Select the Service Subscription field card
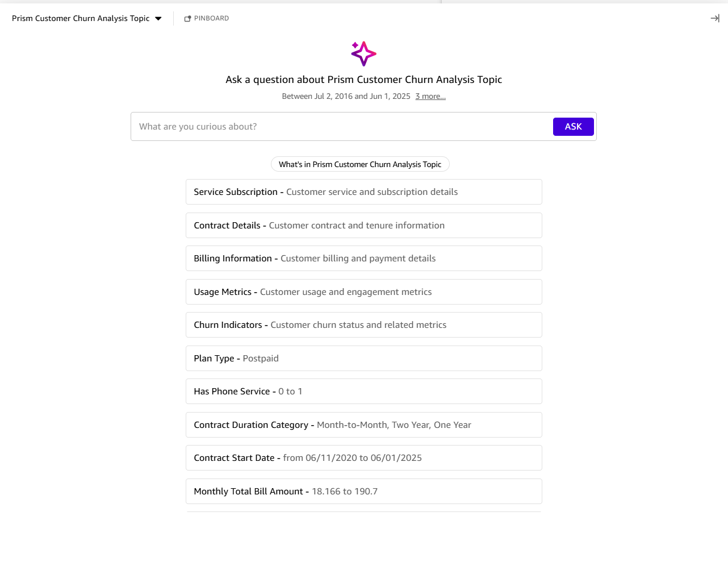Image resolution: width=728 pixels, height=570 pixels. [363, 192]
